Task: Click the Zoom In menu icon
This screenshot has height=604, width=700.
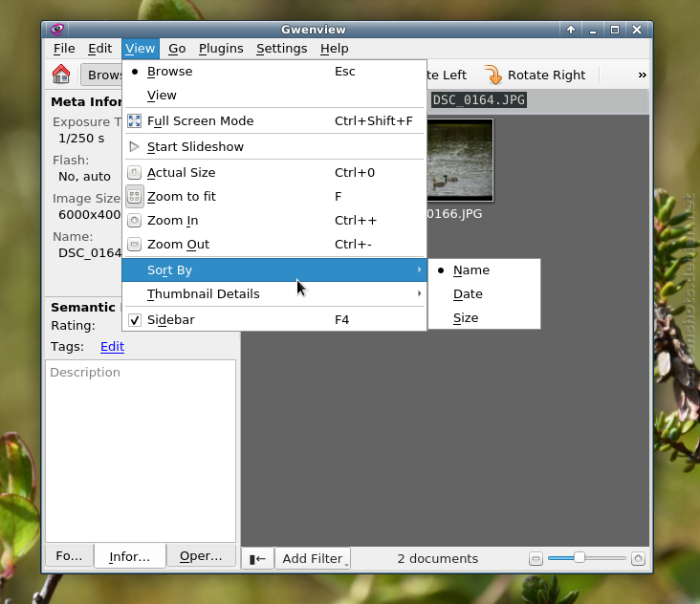Action: [135, 221]
